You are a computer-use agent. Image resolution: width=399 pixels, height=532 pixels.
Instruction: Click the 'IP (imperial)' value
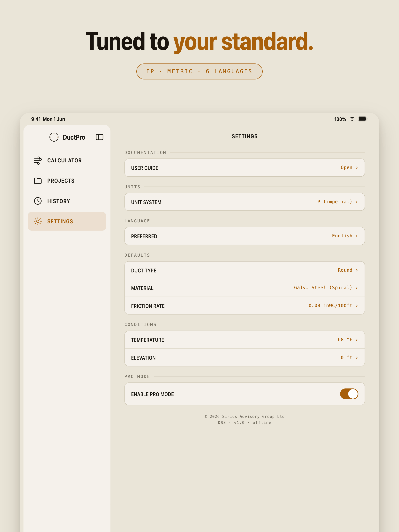[x=333, y=202]
